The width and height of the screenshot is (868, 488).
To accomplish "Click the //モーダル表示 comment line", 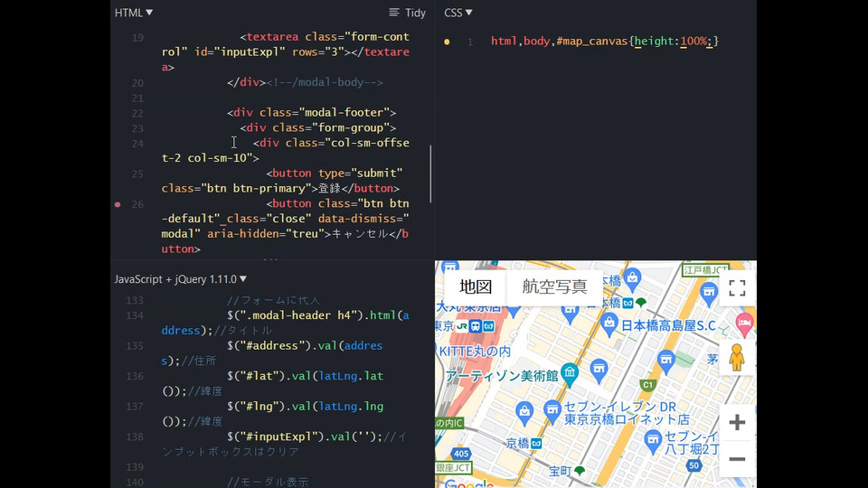I will click(x=268, y=482).
